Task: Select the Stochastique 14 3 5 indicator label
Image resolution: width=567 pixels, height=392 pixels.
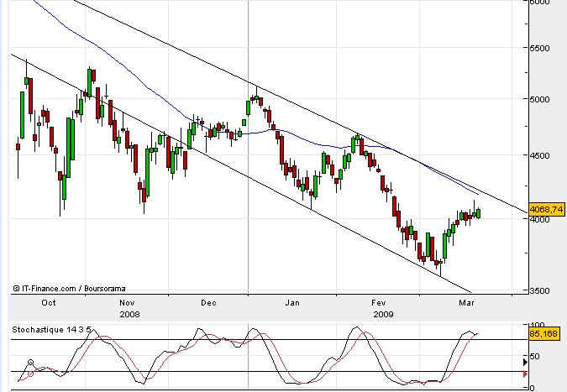Action: [51, 330]
